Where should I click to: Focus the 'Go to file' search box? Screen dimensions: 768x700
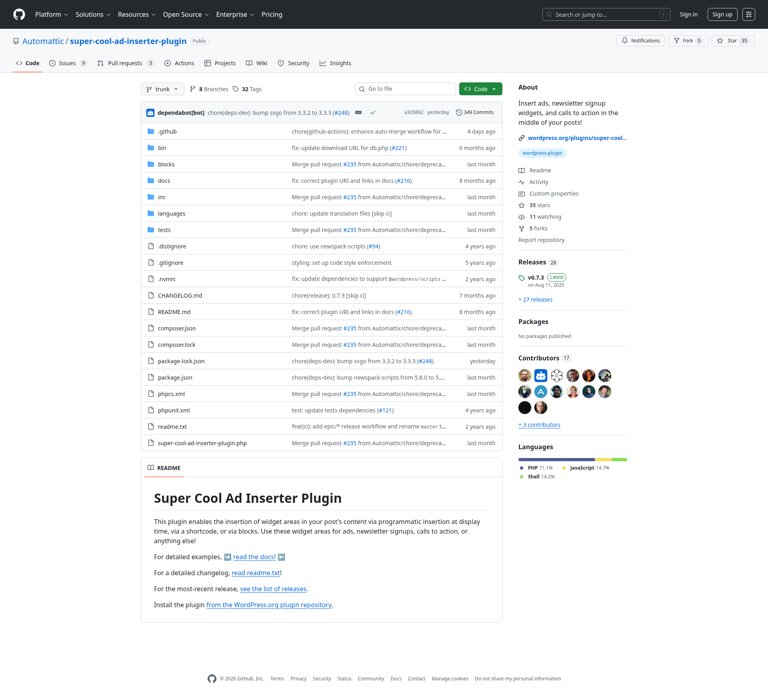click(405, 89)
